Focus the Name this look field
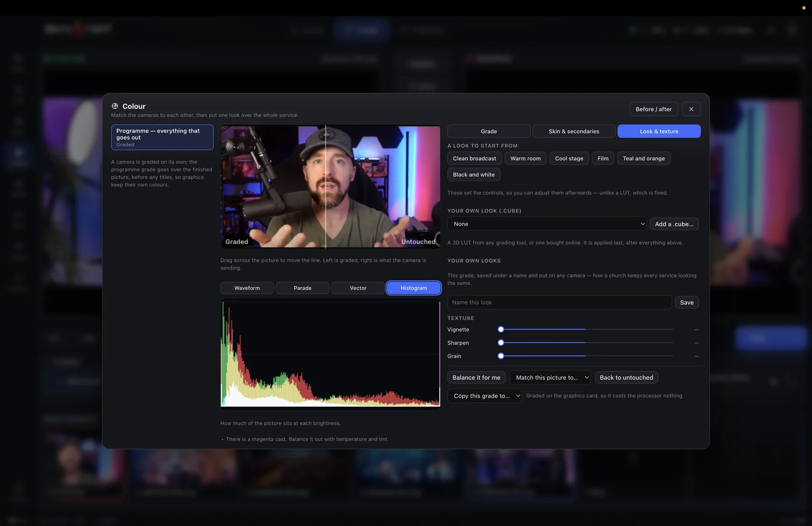The height and width of the screenshot is (526, 812). coord(560,302)
